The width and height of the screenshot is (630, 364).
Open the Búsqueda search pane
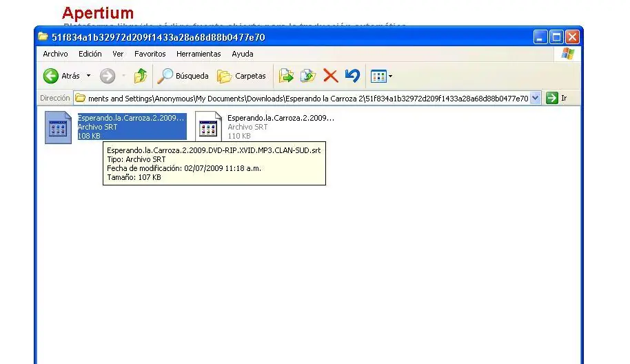[183, 76]
